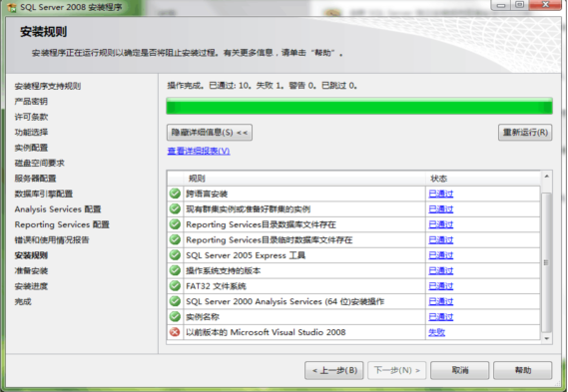
Task: Select 完成 step in sidebar
Action: pyautogui.click(x=23, y=301)
